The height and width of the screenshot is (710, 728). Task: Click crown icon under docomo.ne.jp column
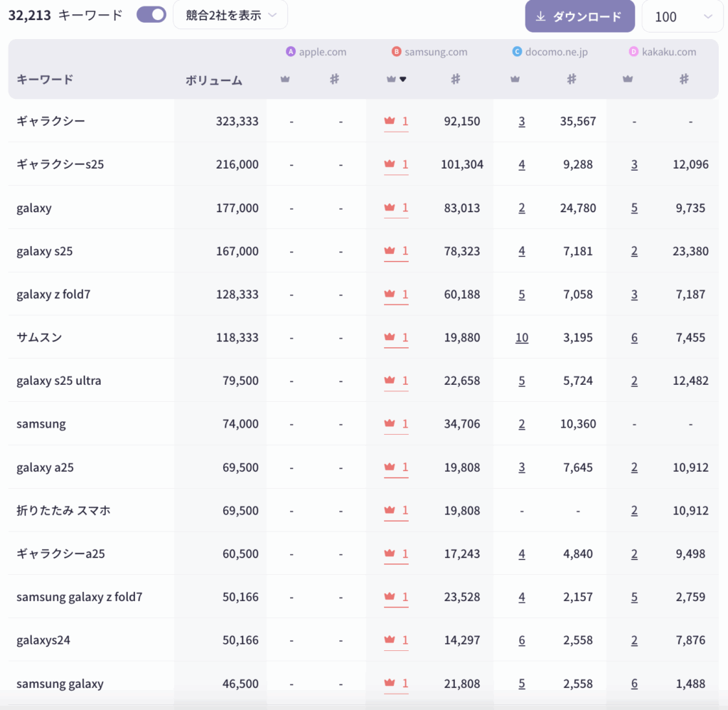coord(515,80)
